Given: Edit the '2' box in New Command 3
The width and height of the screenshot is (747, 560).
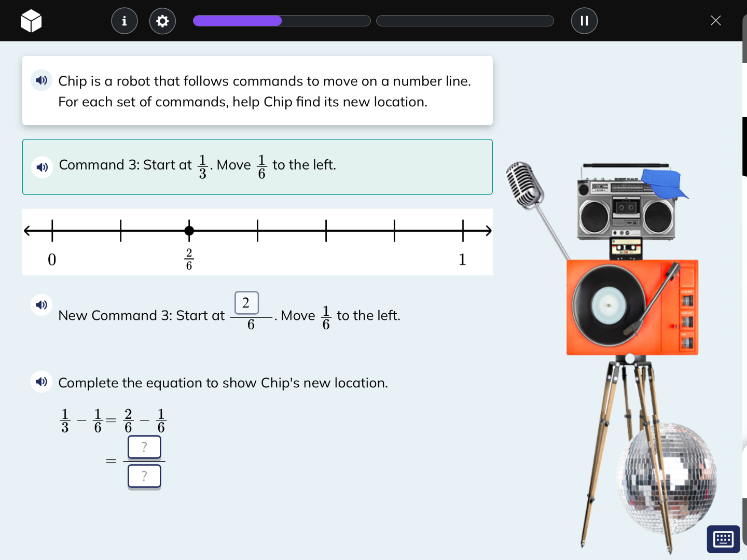Looking at the screenshot, I should [246, 303].
